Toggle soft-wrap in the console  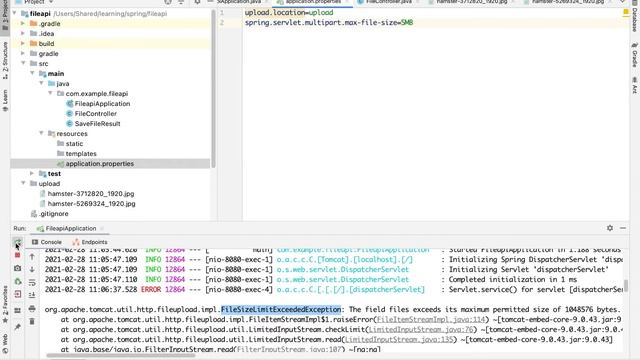pyautogui.click(x=32, y=282)
